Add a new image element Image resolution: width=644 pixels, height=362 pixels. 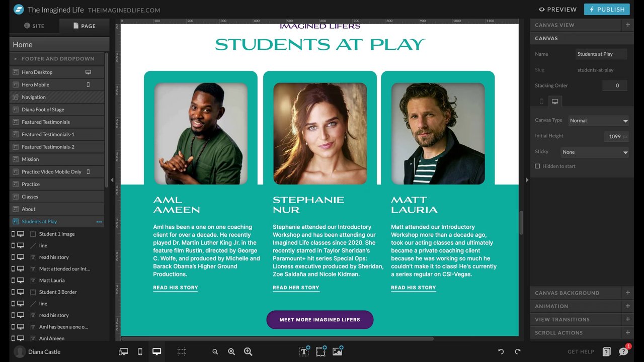(x=338, y=351)
